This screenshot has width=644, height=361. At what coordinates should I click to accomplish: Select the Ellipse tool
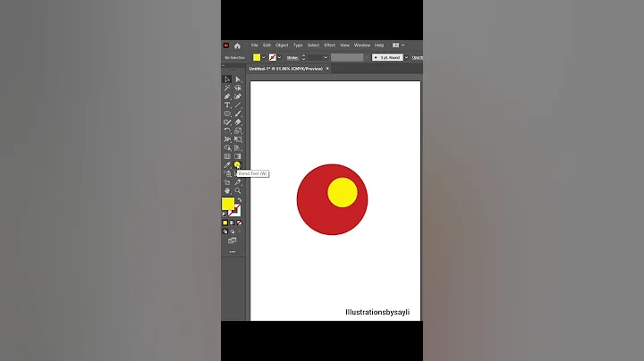[227, 113]
